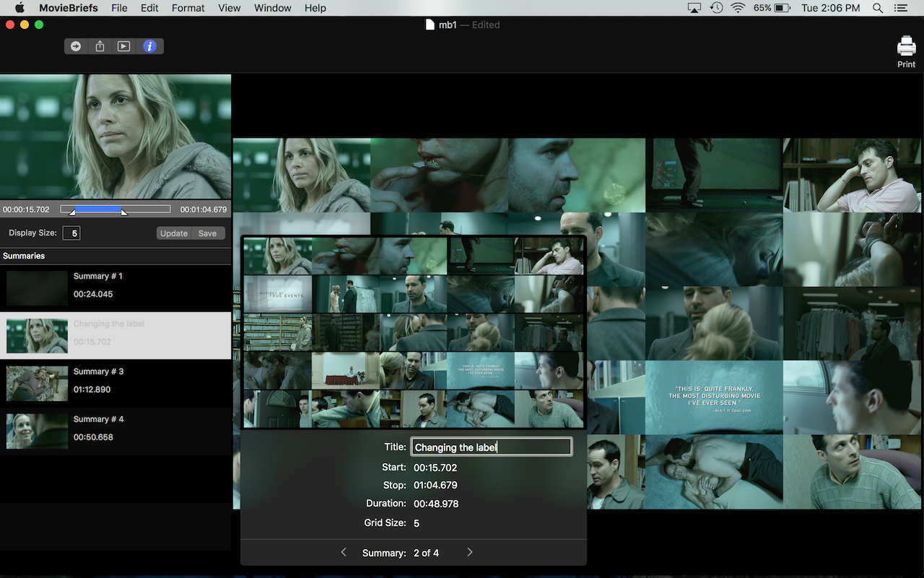Open the Help menu

tap(315, 8)
